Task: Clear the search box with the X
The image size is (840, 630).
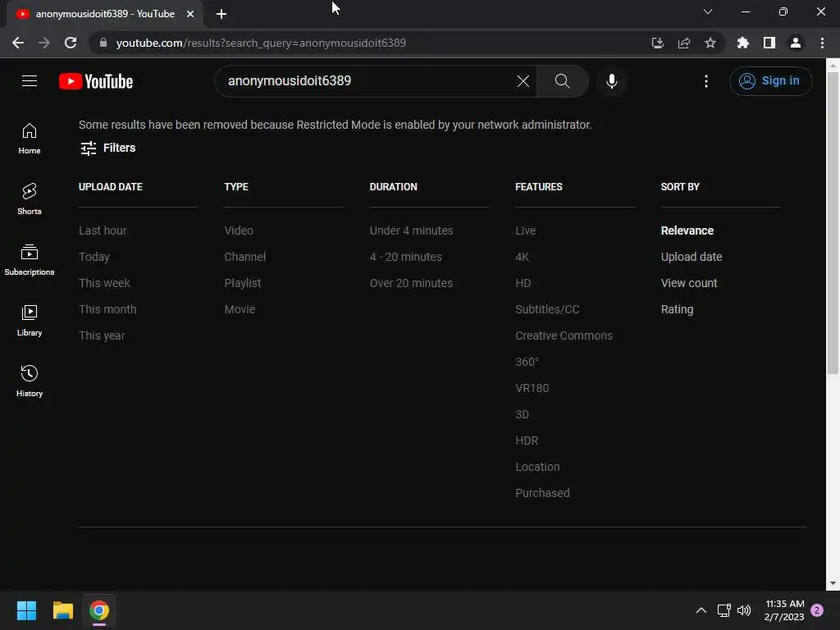Action: 523,80
